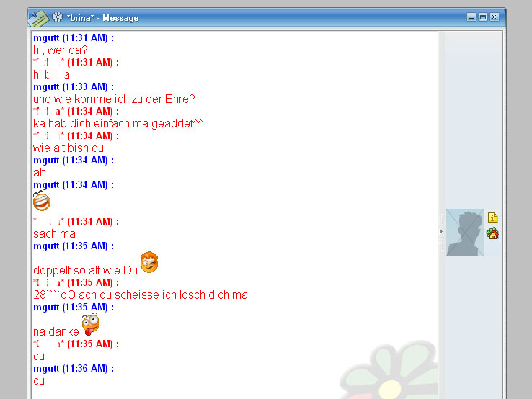Collapse the side panel with arrow handle
The height and width of the screenshot is (399, 532).
coord(441,231)
